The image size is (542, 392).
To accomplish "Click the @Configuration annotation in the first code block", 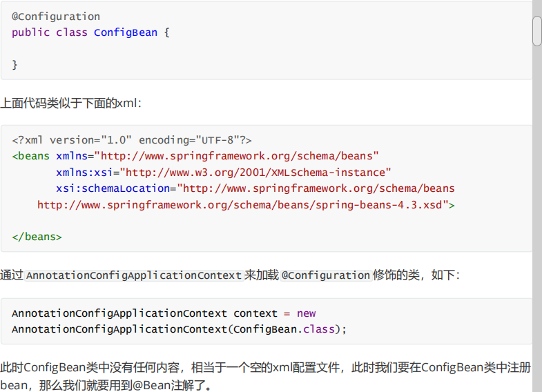I will 56,17.
